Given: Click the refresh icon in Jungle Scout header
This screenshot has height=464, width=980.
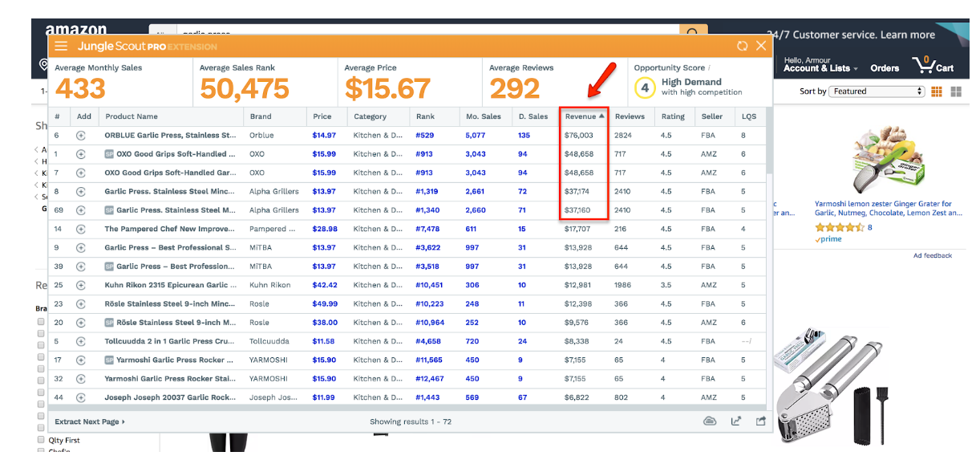Looking at the screenshot, I should coord(743,47).
